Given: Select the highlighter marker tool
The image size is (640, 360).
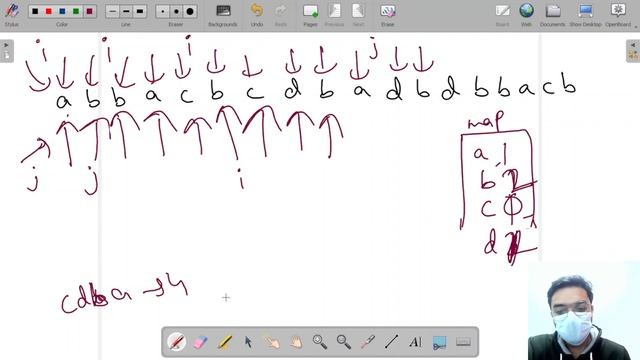Looking at the screenshot, I should [x=224, y=342].
